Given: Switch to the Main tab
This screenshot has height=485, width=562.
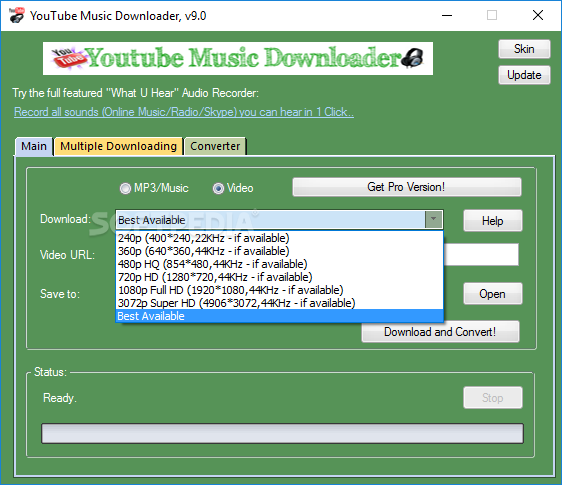Looking at the screenshot, I should (34, 146).
